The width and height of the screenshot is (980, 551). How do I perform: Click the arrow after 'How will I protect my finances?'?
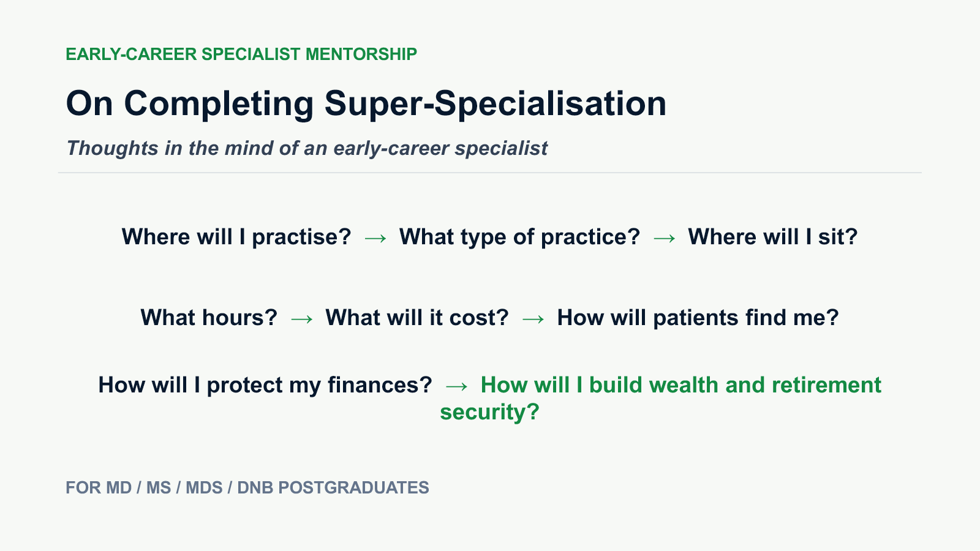click(456, 386)
